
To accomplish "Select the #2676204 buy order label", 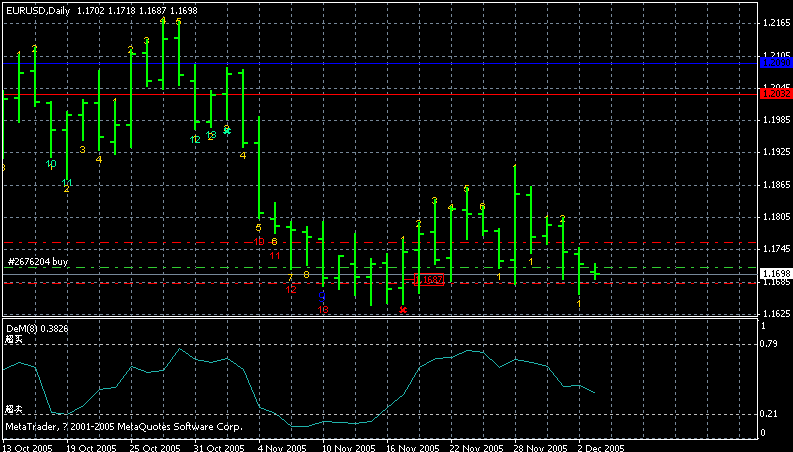I will (x=38, y=261).
